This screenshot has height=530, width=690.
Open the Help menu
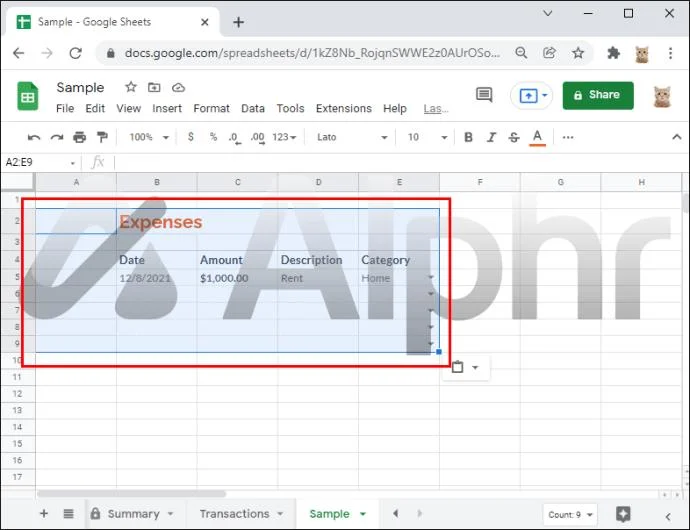pyautogui.click(x=395, y=108)
